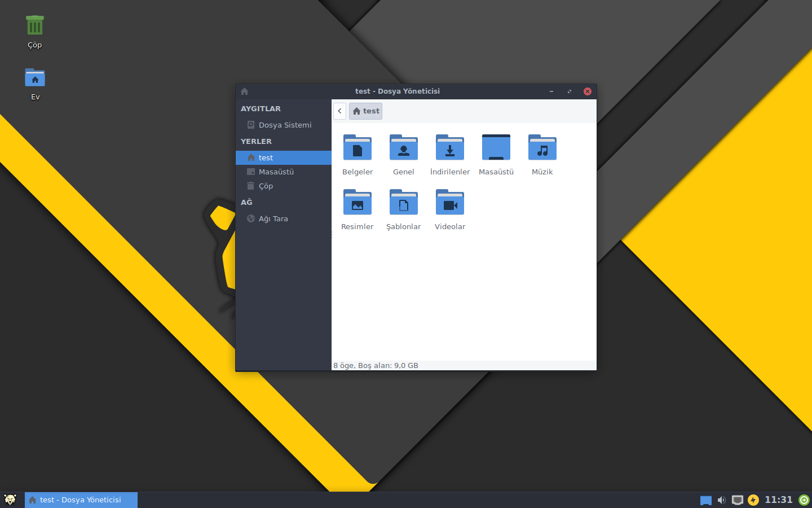Close the Dosya Yöneticisi window
This screenshot has height=508, width=812.
point(588,91)
